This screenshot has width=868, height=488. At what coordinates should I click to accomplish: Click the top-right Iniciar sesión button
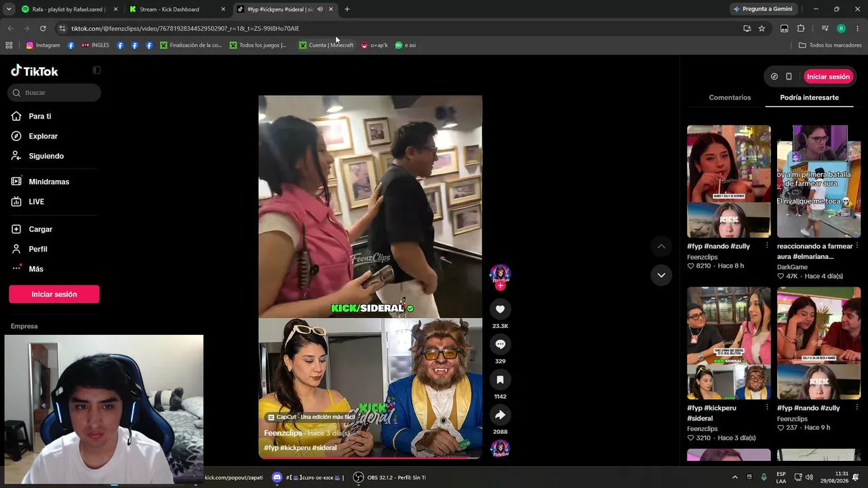(828, 77)
